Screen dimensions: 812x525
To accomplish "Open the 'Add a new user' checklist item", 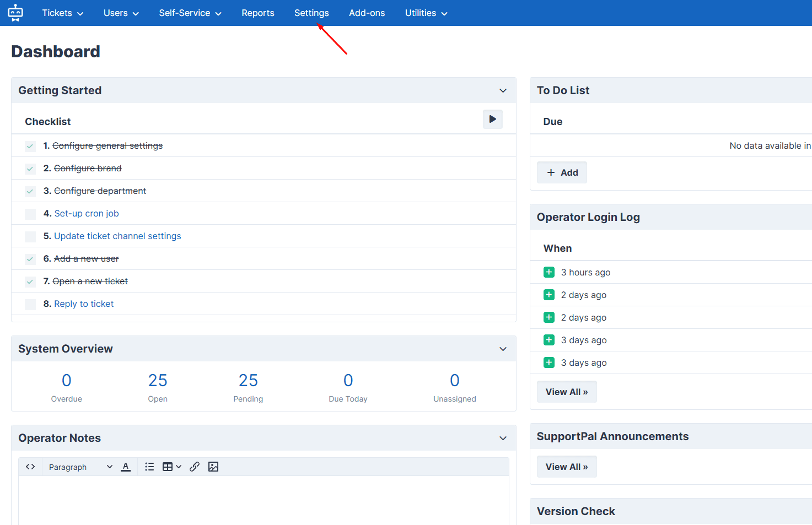I will tap(87, 258).
